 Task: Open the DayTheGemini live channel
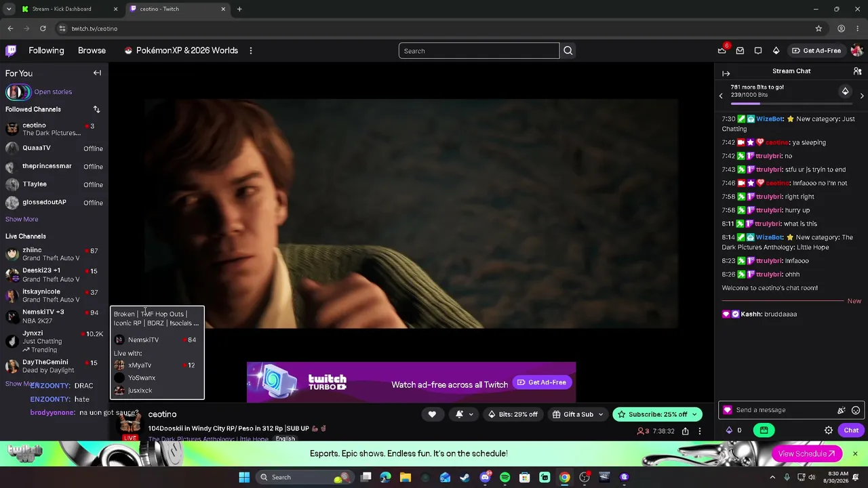pyautogui.click(x=54, y=366)
